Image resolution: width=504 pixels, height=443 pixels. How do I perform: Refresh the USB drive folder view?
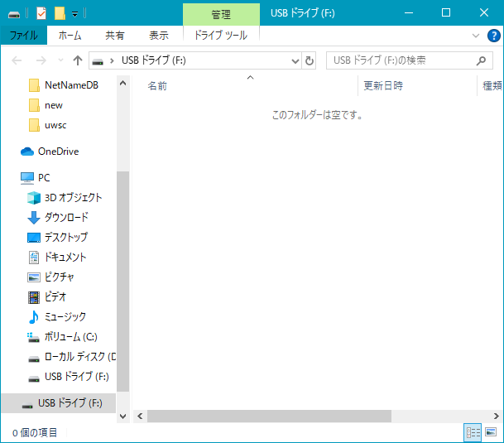[309, 60]
